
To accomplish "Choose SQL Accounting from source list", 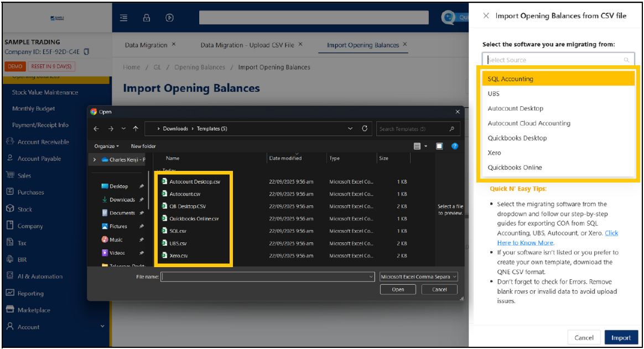I will 558,79.
